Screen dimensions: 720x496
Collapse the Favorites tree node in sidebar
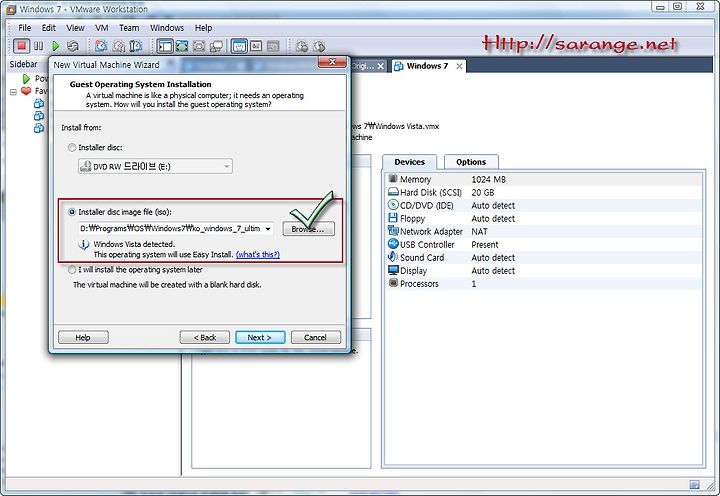click(x=13, y=92)
